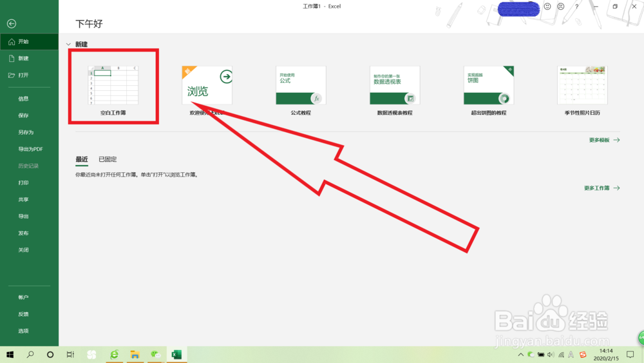Open 历史记录 in the sidebar
The width and height of the screenshot is (644, 363).
click(x=29, y=166)
